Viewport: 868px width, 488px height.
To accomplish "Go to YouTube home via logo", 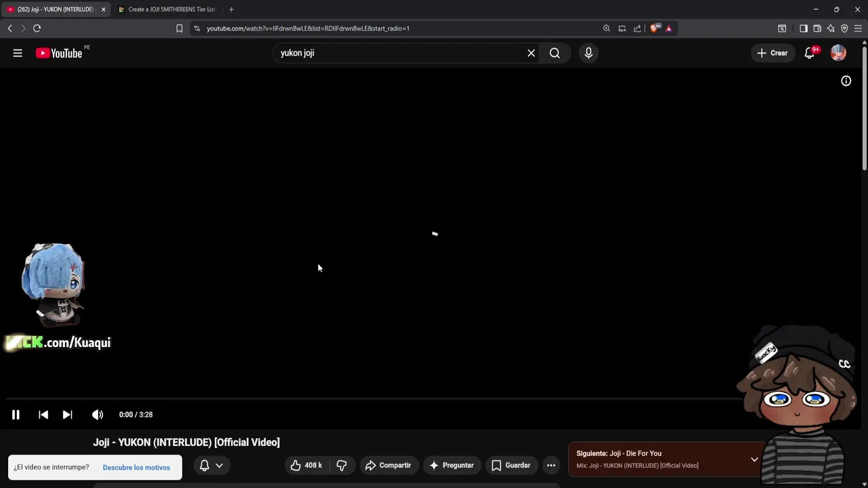I will 59,53.
